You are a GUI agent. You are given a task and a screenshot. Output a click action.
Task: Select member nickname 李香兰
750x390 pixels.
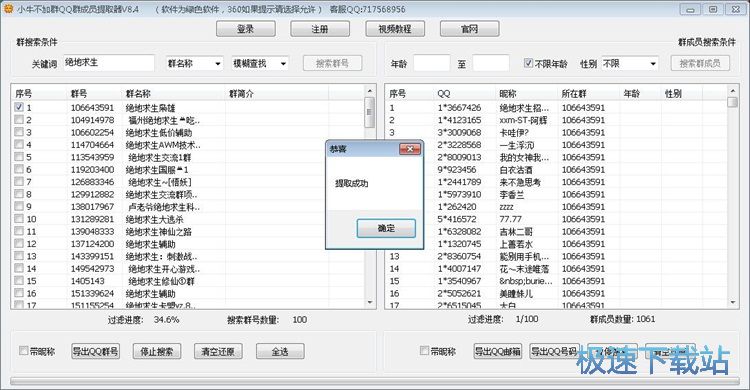[x=512, y=195]
